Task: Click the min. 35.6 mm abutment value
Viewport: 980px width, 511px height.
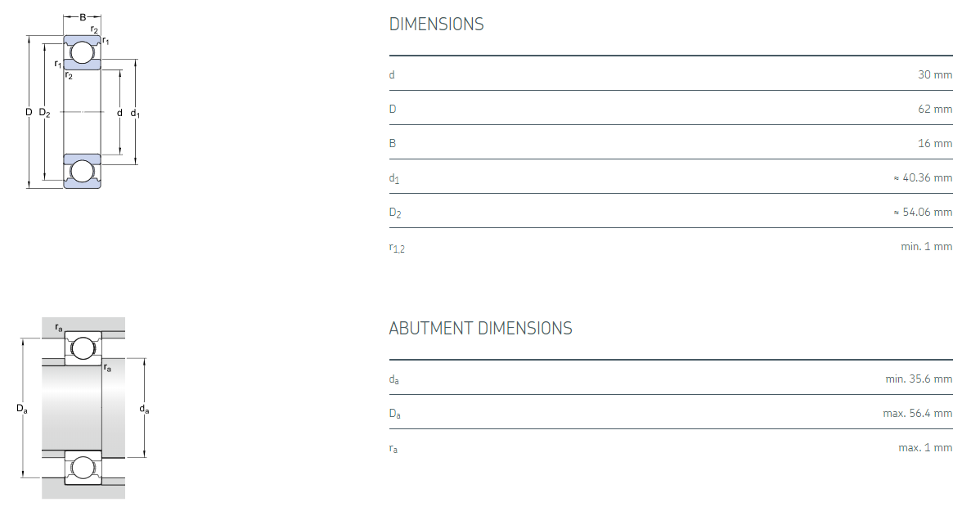Action: point(919,379)
